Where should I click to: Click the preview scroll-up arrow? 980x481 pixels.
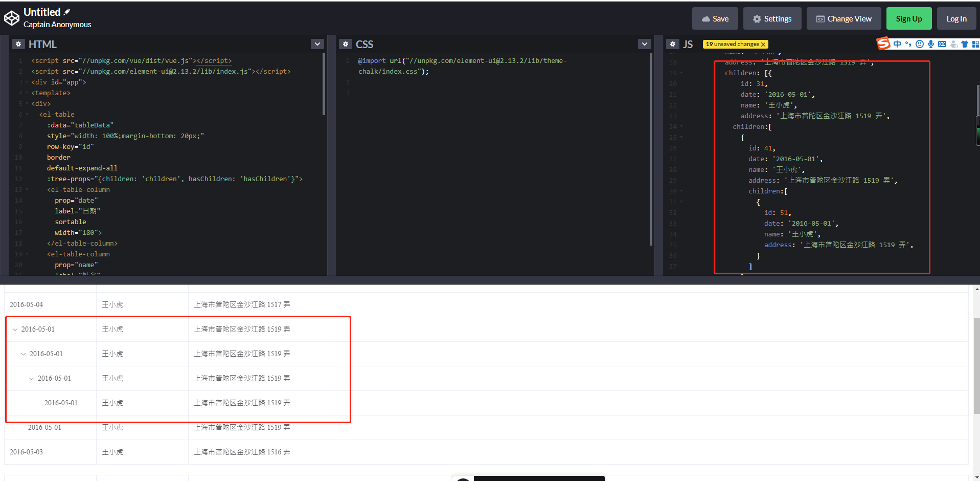(x=976, y=289)
